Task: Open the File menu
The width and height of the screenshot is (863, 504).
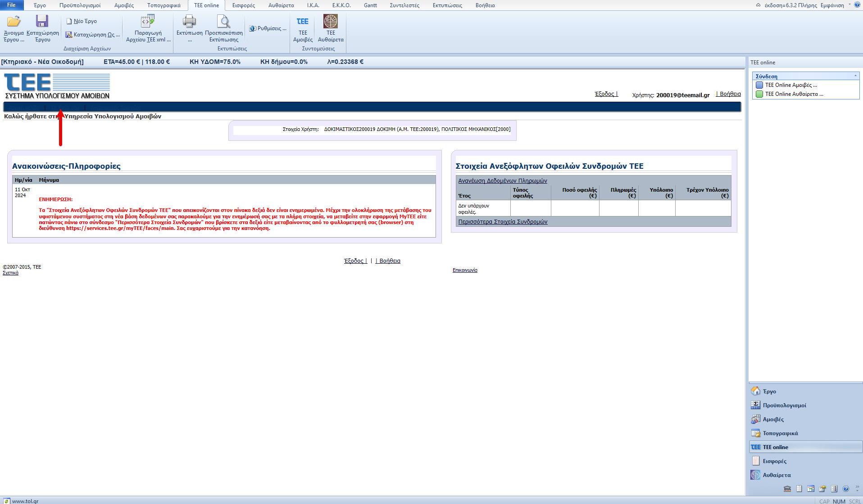Action: [11, 5]
